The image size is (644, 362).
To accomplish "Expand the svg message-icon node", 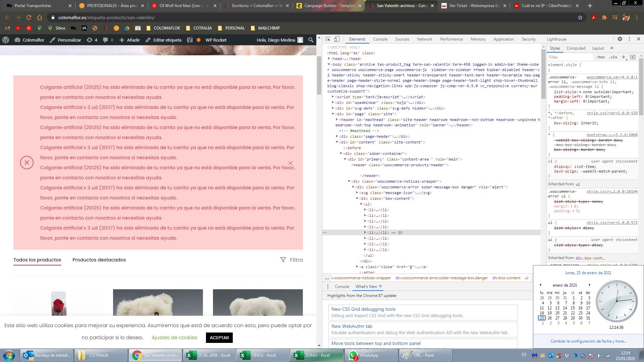I will (x=357, y=193).
